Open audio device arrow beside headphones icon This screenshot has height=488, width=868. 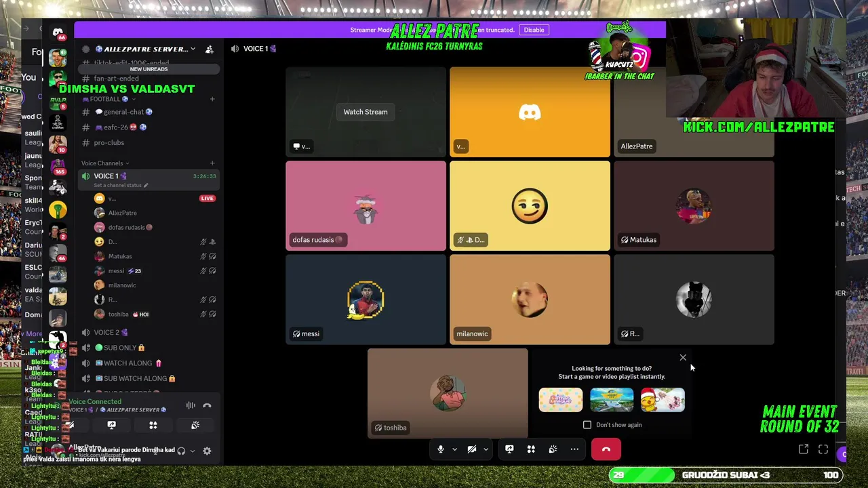(x=192, y=451)
